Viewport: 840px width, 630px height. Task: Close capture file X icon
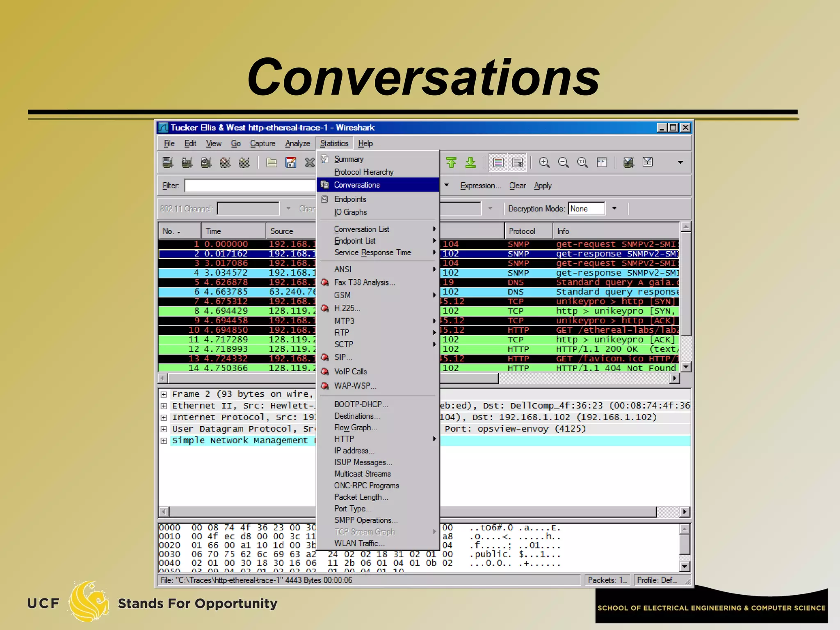310,163
